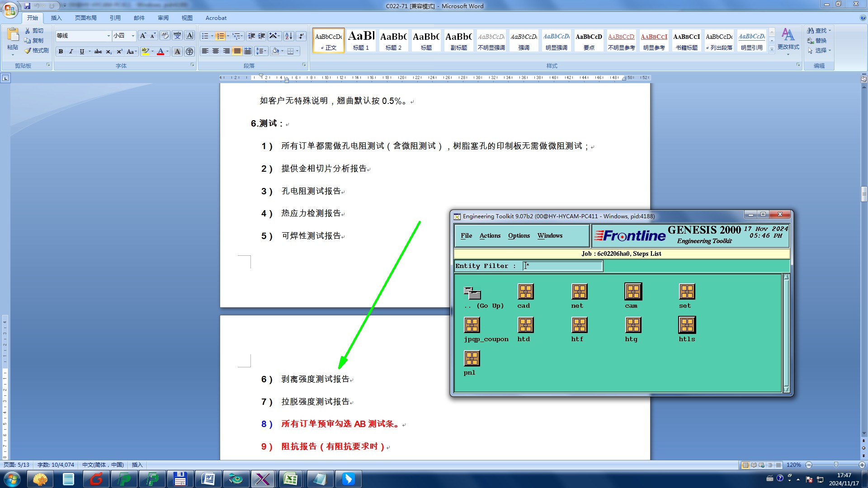This screenshot has width=868, height=488.
Task: Sort the paragraph with A-Z icon
Action: coord(288,36)
